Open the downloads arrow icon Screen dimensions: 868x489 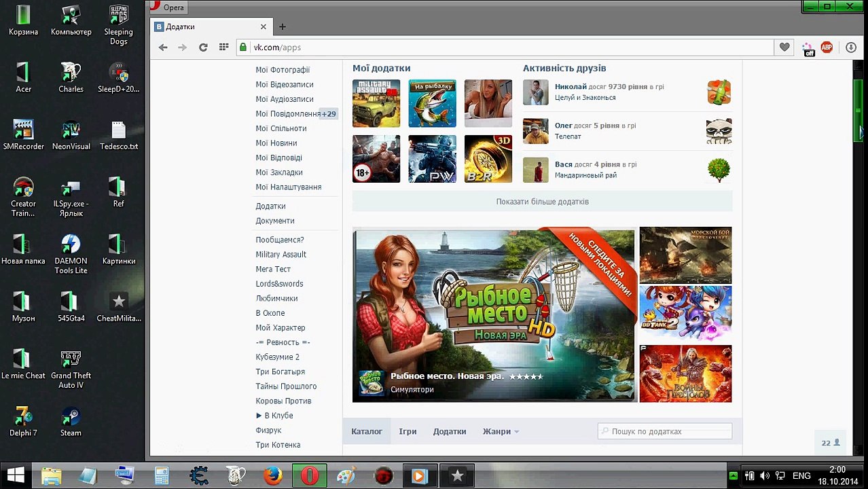[x=851, y=48]
